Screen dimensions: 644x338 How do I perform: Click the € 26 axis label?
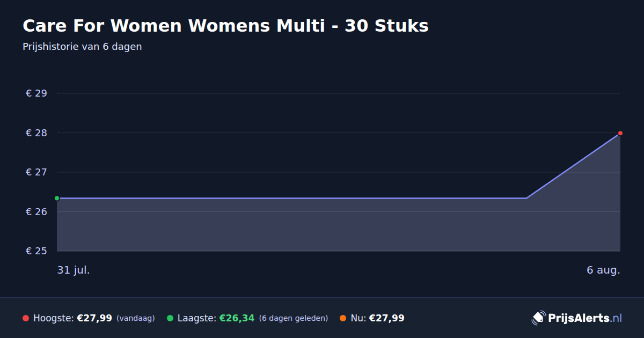[x=36, y=212]
